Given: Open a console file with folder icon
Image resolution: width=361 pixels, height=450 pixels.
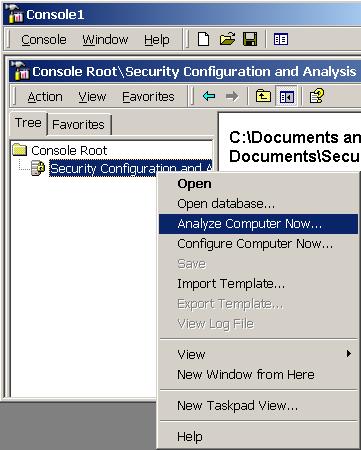Looking at the screenshot, I should tap(227, 39).
